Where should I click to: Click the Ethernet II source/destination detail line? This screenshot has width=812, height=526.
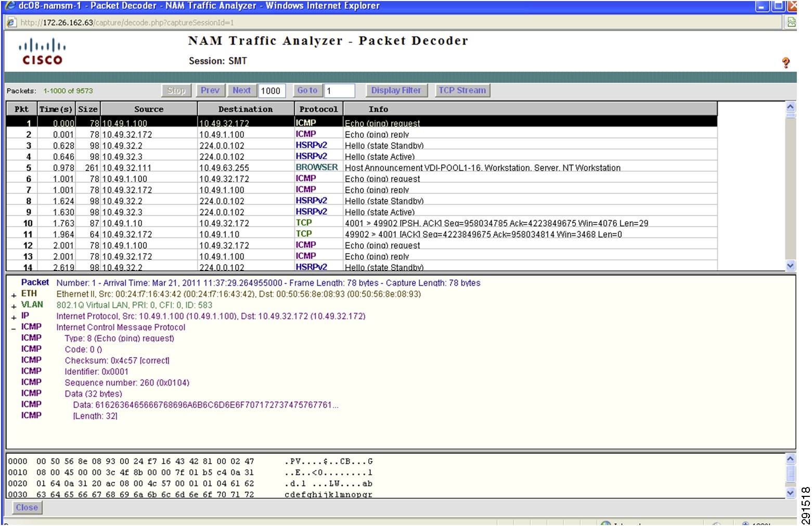(239, 294)
